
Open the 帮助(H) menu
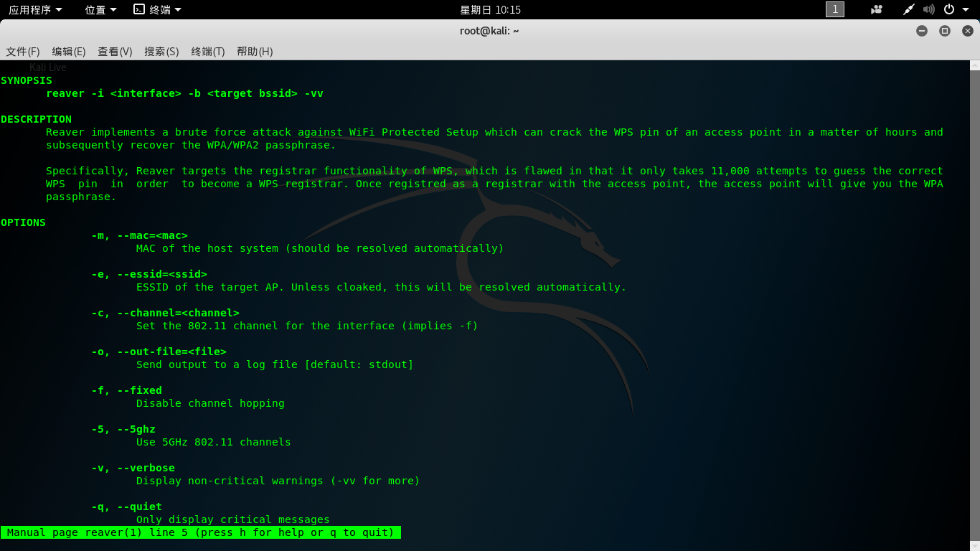pos(255,52)
